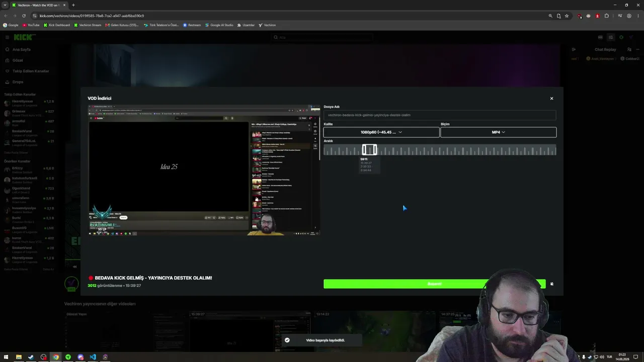
Task: Click the mute icon beside the green button
Action: (551, 284)
